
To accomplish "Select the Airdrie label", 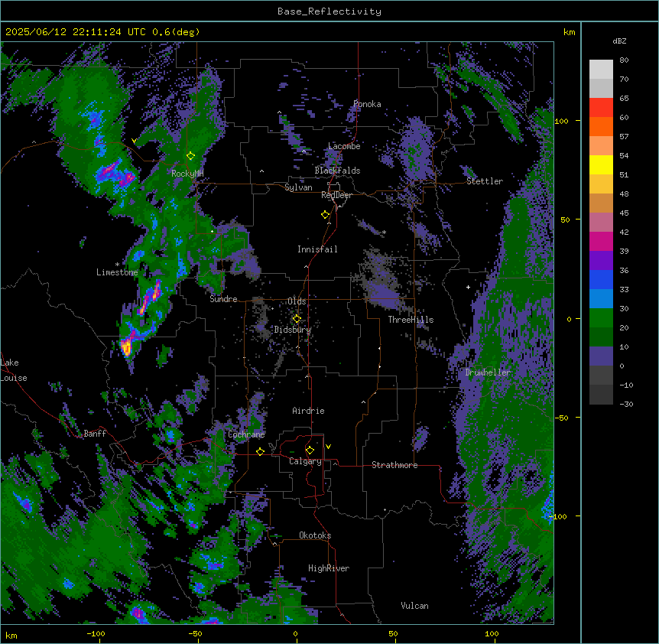I will (308, 411).
